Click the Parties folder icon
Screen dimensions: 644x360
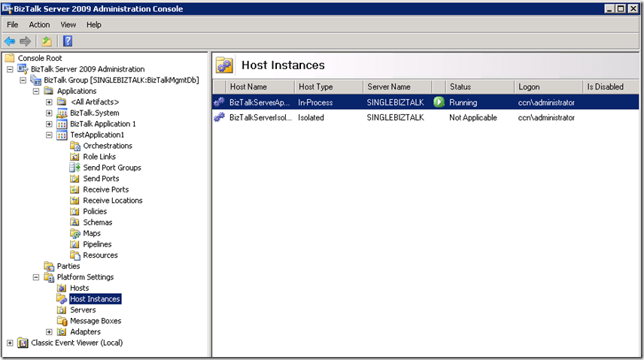pos(48,266)
